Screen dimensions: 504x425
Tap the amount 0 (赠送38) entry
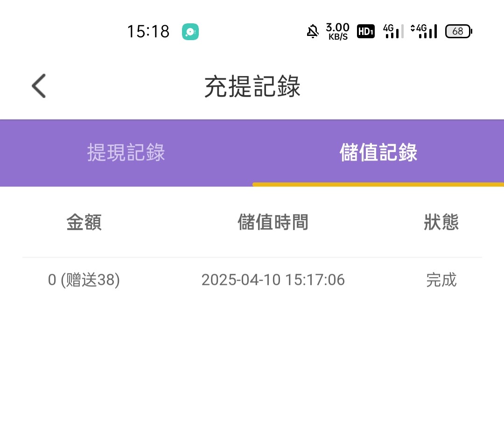(84, 280)
